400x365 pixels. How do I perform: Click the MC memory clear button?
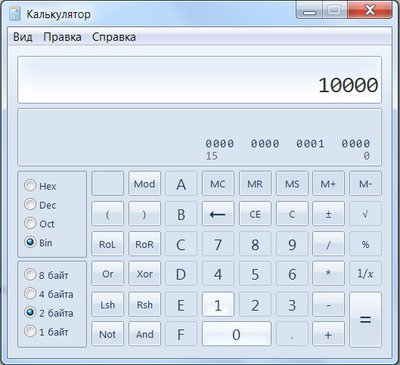coord(218,183)
